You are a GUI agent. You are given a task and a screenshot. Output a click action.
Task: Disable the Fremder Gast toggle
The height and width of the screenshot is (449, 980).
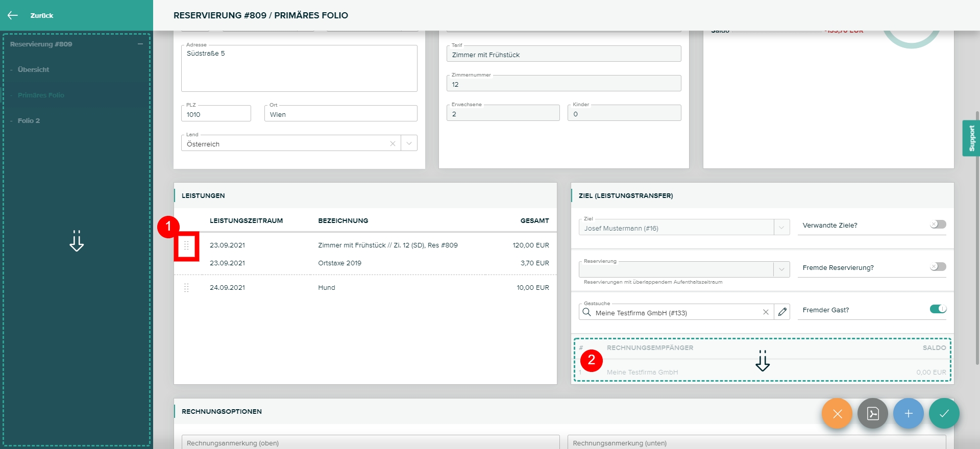[x=938, y=309]
